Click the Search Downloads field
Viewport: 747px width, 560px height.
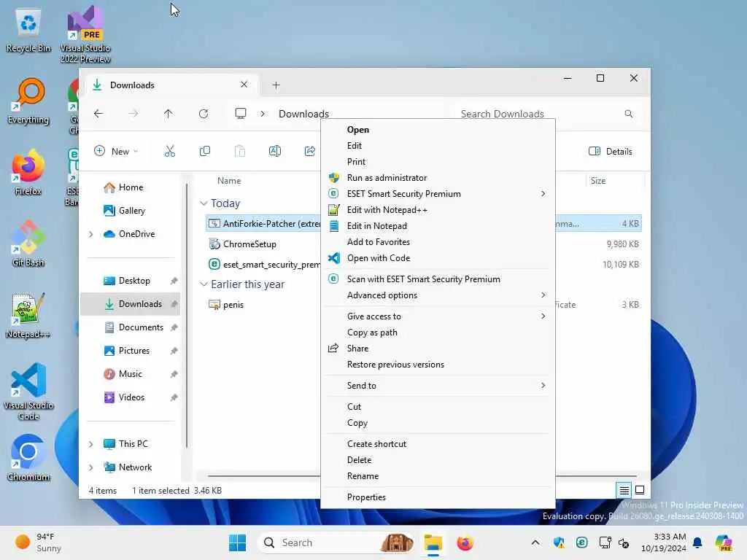546,114
